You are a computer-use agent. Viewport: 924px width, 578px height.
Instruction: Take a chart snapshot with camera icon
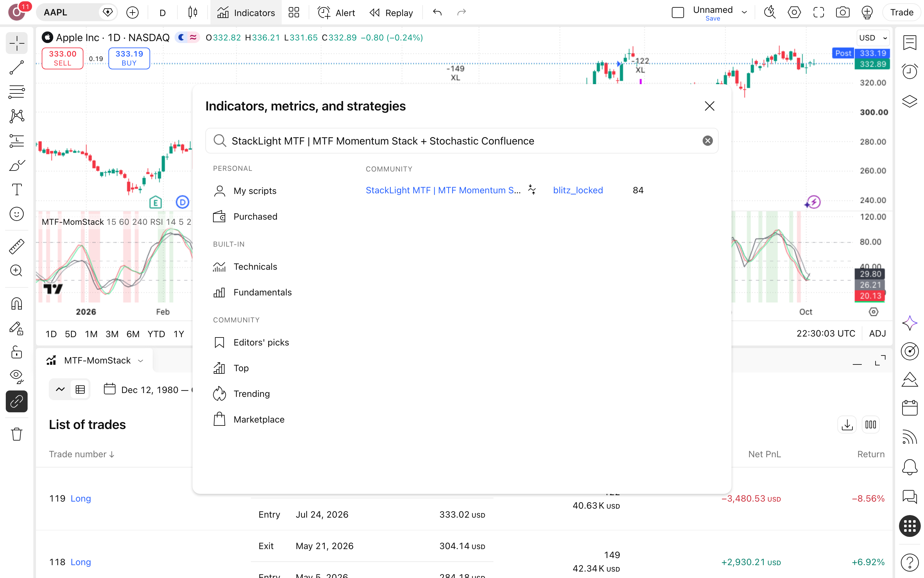tap(843, 13)
